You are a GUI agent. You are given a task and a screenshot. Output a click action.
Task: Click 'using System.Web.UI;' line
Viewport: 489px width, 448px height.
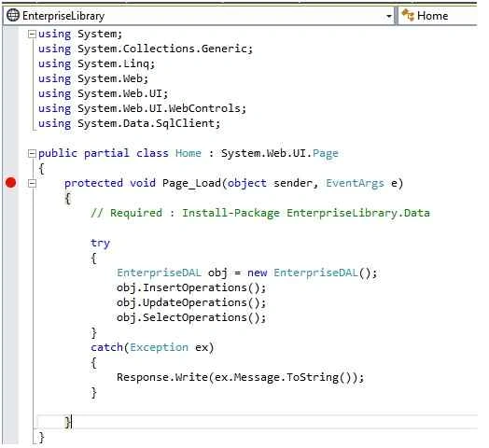pyautogui.click(x=103, y=93)
